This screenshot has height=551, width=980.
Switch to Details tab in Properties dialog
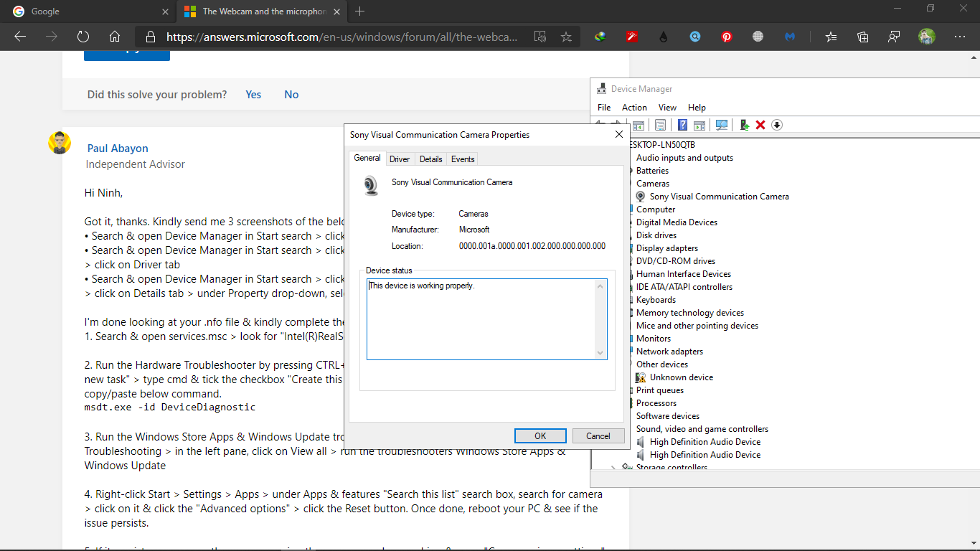(431, 159)
